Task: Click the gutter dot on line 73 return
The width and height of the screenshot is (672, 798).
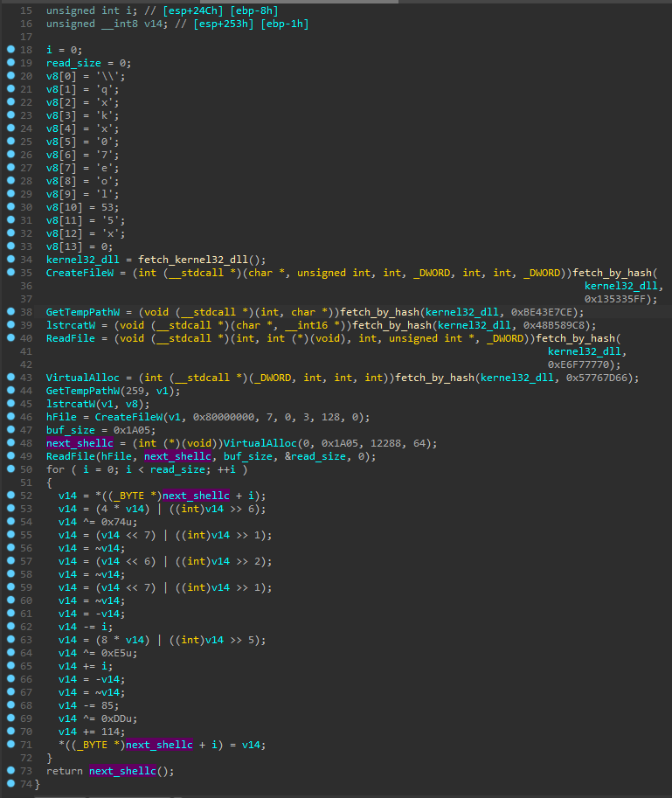Action: coord(10,771)
